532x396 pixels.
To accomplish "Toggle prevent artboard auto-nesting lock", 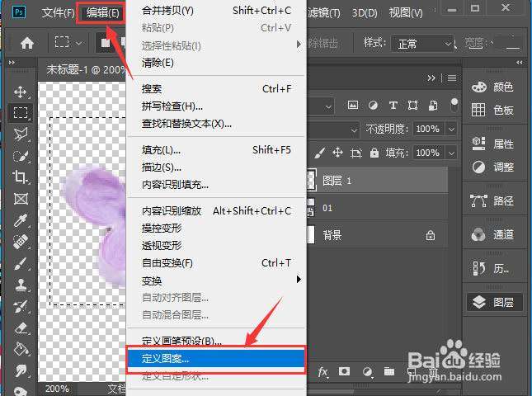I will click(x=356, y=153).
